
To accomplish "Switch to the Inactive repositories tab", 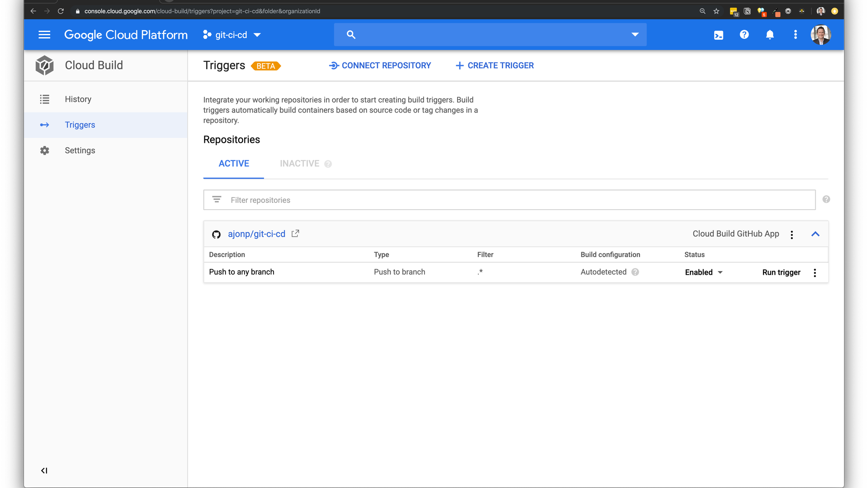I will point(300,164).
